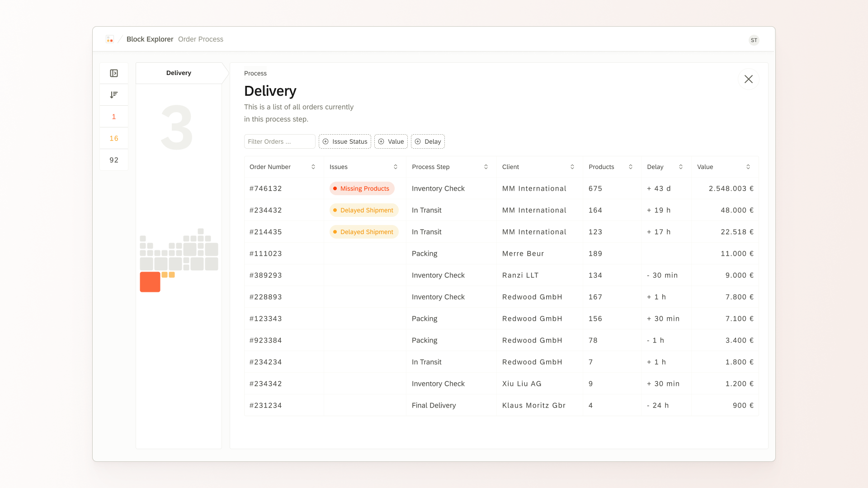Click the Block Explorer logo icon
This screenshot has width=868, height=488.
(x=110, y=39)
